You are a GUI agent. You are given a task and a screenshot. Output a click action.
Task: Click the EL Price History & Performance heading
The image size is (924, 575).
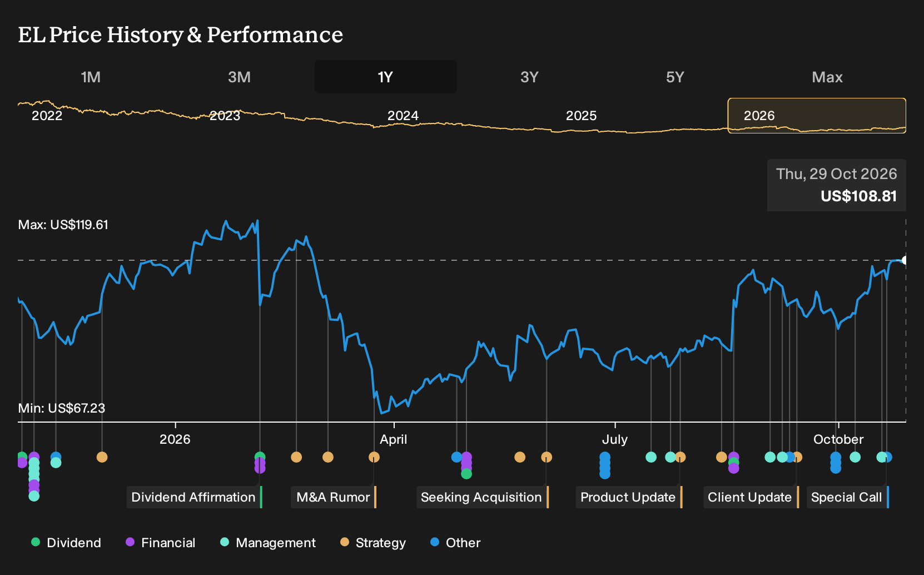tap(181, 34)
